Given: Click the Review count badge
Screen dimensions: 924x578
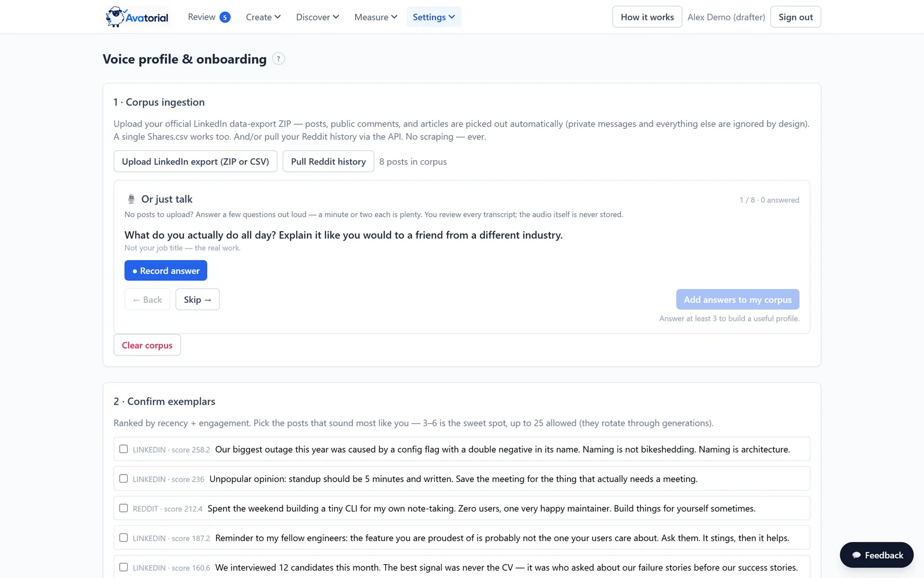Looking at the screenshot, I should [x=225, y=17].
